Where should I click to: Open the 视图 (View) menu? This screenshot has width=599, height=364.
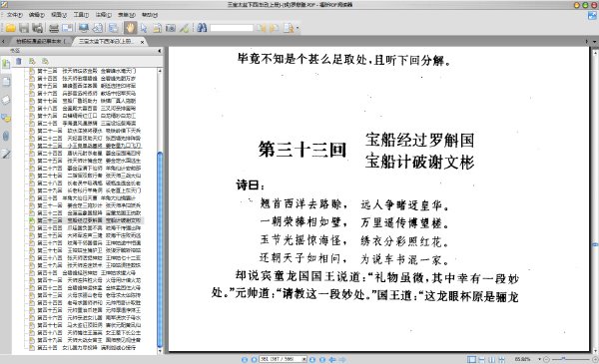click(x=59, y=15)
